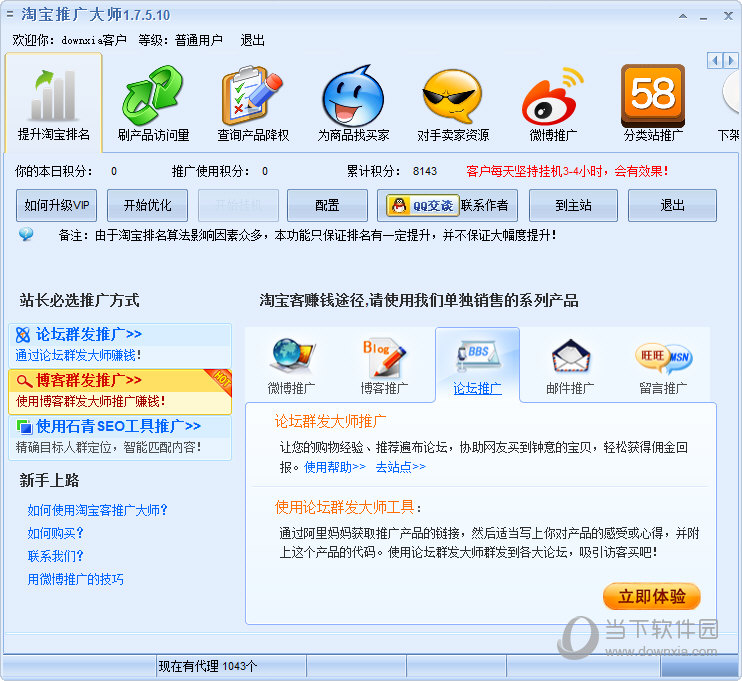The height and width of the screenshot is (681, 742).
Task: Click the 使用论坛群发大师工具 heading
Action: click(347, 507)
